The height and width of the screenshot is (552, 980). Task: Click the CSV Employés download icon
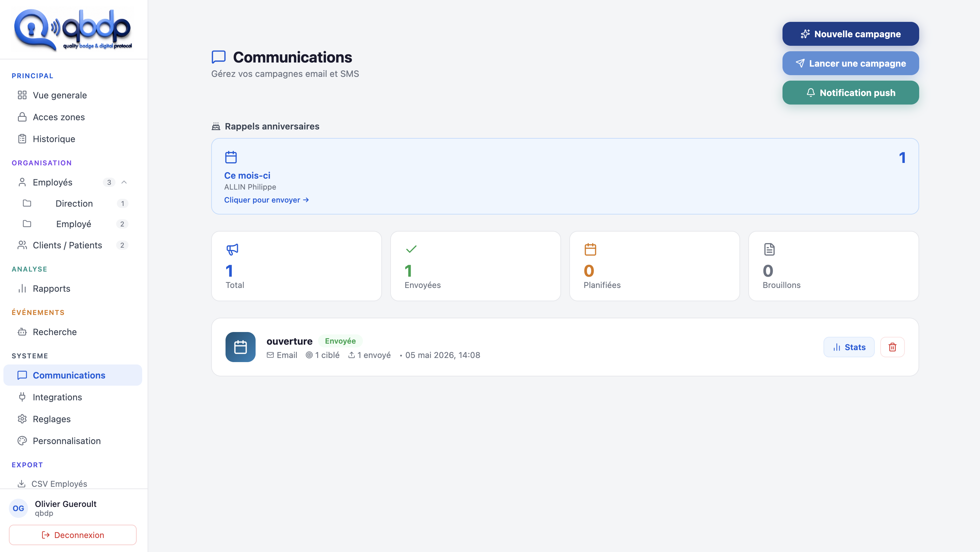coord(21,484)
